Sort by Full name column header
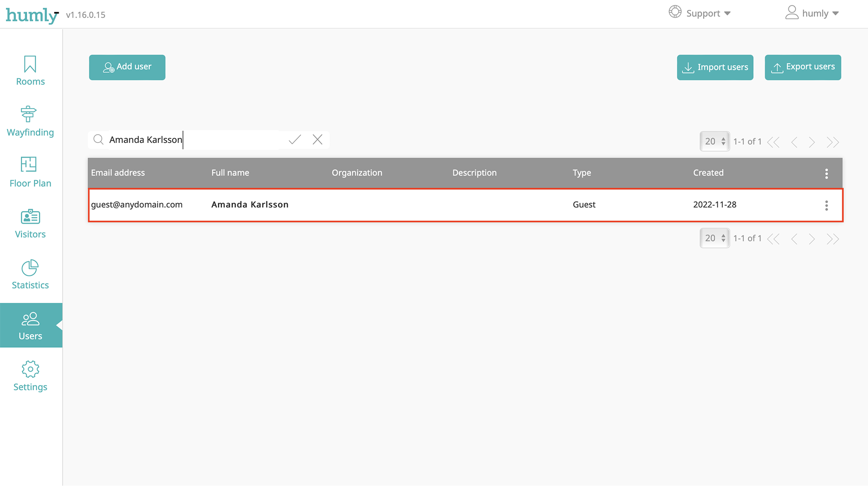This screenshot has width=868, height=486. [x=230, y=173]
